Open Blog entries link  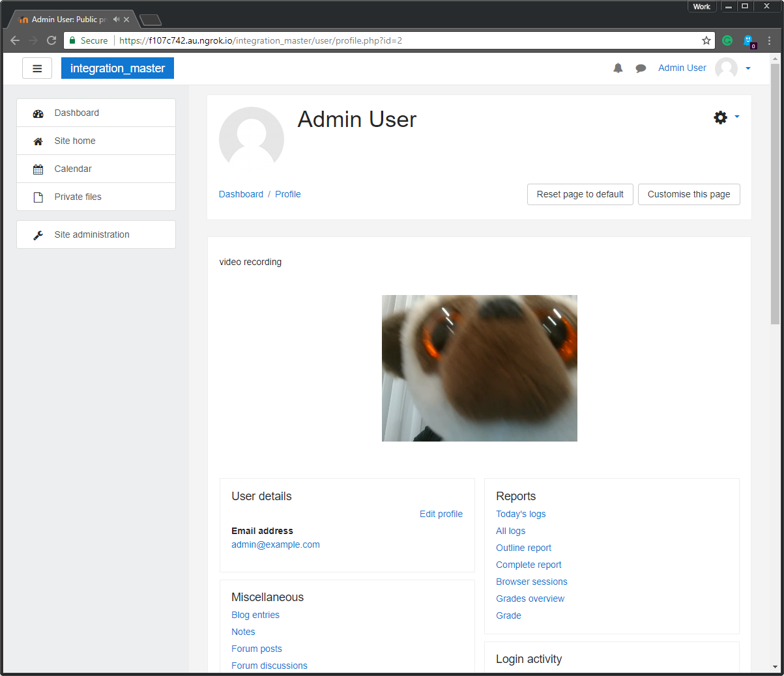click(255, 615)
